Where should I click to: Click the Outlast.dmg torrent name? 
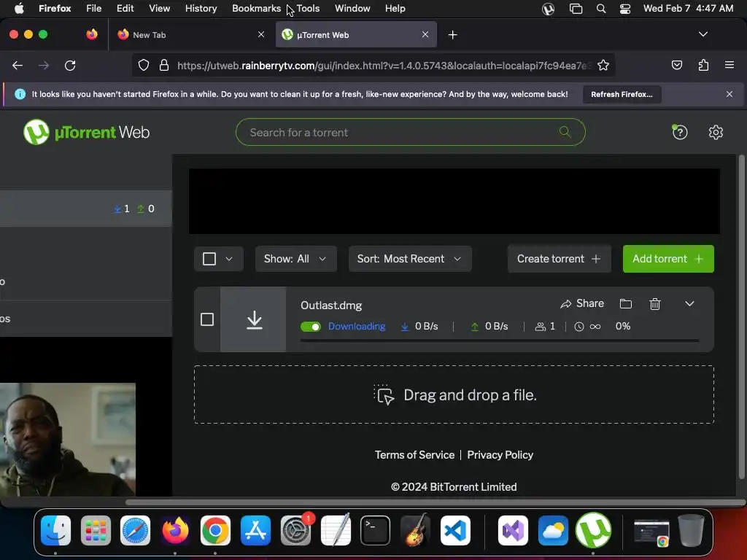click(331, 306)
